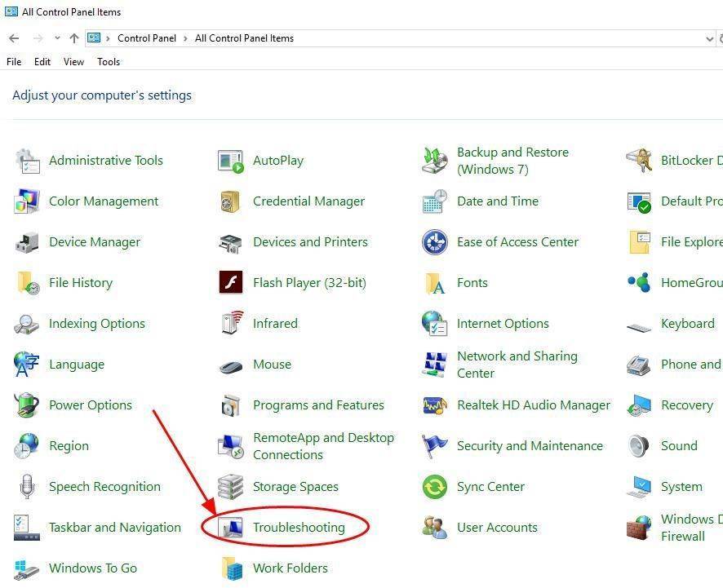Click the Back navigation arrow
The image size is (723, 588).
point(14,38)
